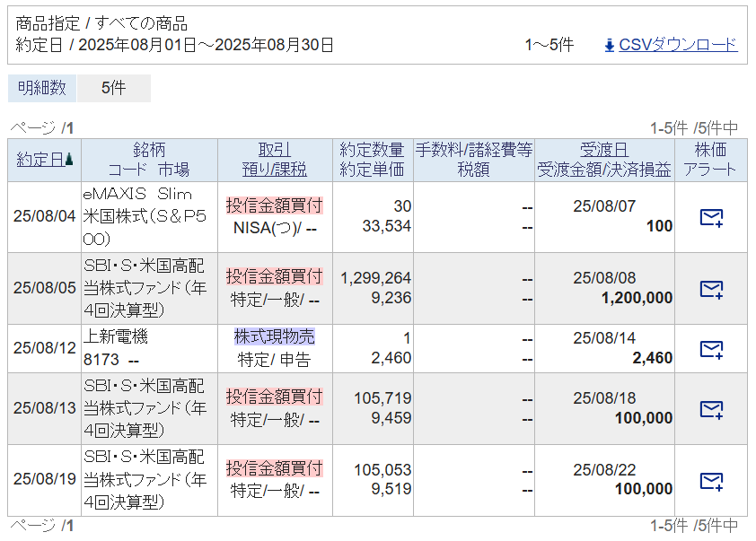Click 投信金額買付 label in 25/08/05 row
The image size is (756, 541).
pyautogui.click(x=275, y=276)
